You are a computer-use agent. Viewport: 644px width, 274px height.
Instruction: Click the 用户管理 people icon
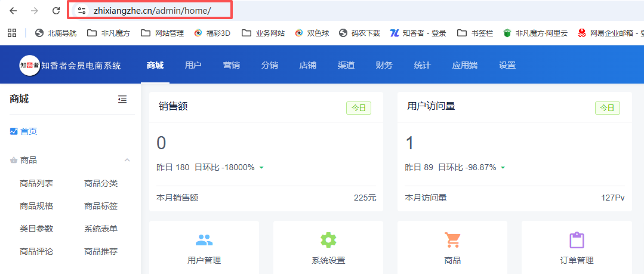pos(204,240)
